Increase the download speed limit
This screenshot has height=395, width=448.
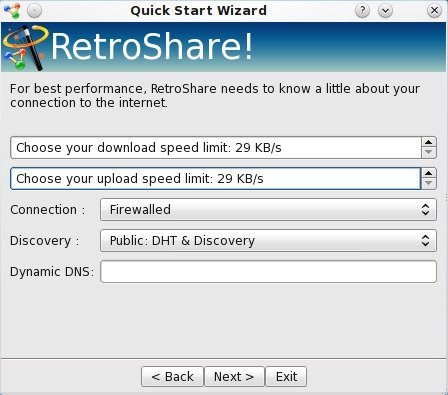pyautogui.click(x=429, y=142)
